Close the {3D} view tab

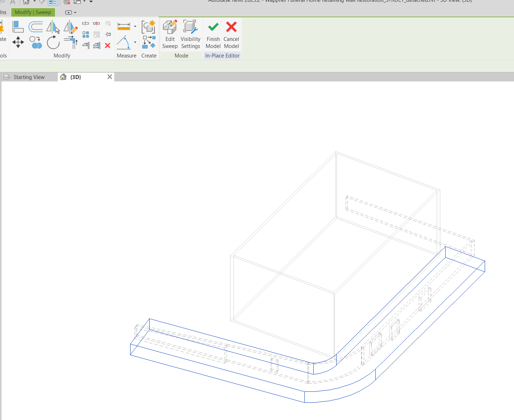(x=109, y=77)
